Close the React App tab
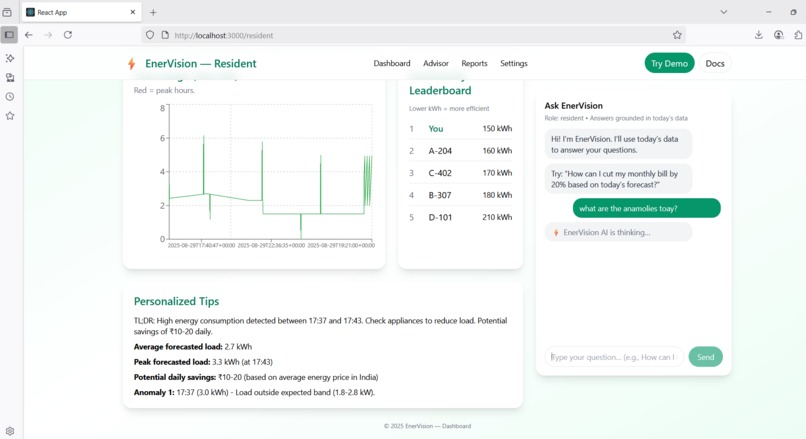Screen dimensions: 806x439 (x=133, y=12)
